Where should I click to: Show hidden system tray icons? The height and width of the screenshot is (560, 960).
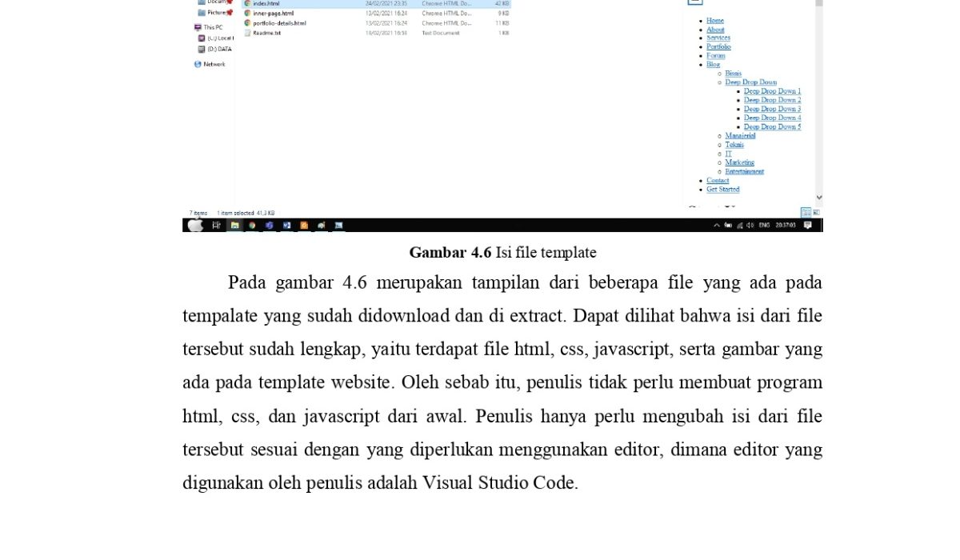(x=717, y=226)
